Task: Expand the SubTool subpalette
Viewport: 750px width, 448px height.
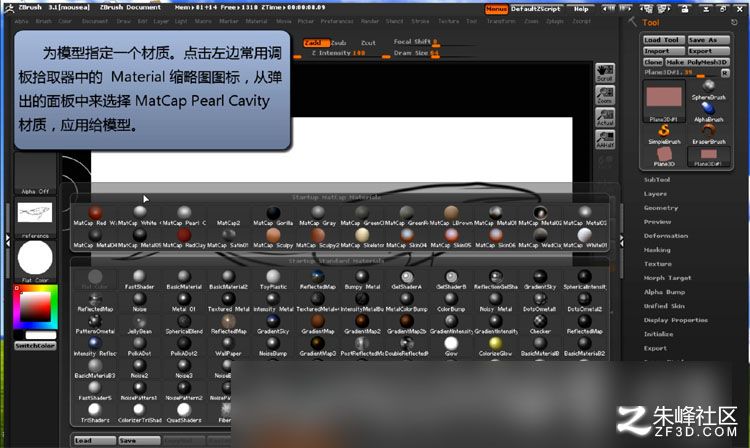Action: [657, 180]
